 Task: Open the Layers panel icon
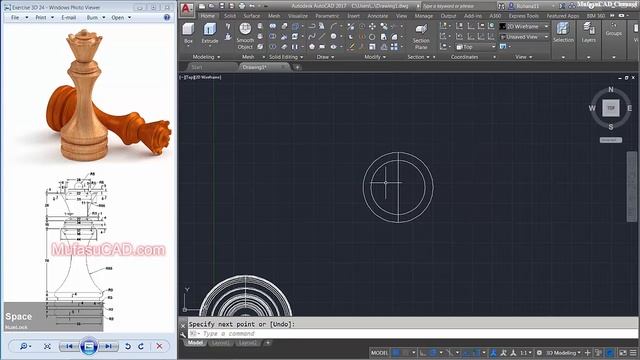[x=589, y=28]
